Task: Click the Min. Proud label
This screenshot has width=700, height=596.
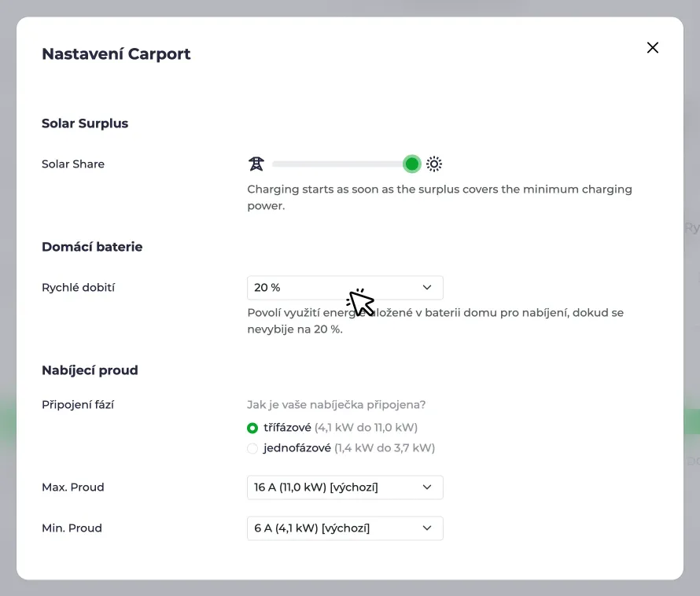Action: click(x=72, y=528)
